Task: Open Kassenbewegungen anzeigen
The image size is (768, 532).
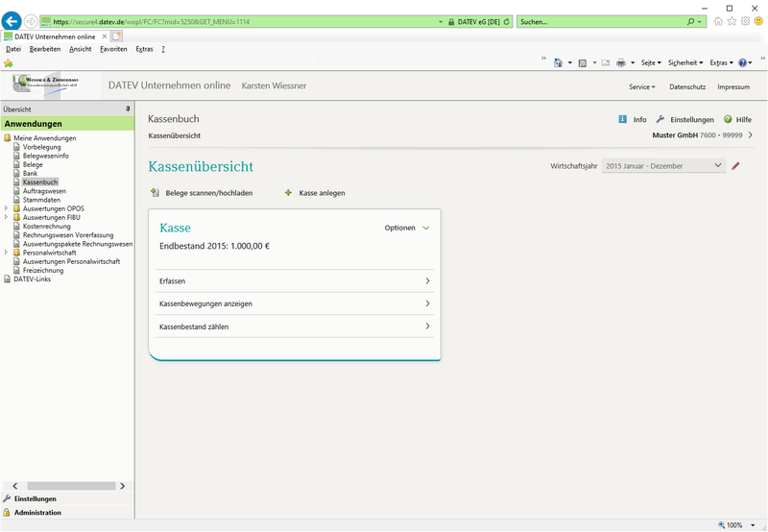Action: [x=295, y=303]
